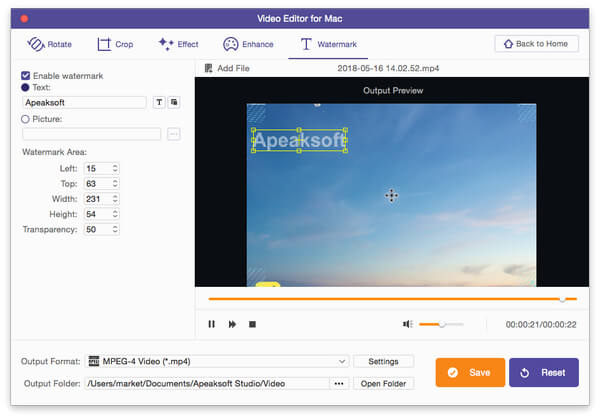Click the Back to Home button

click(x=536, y=44)
